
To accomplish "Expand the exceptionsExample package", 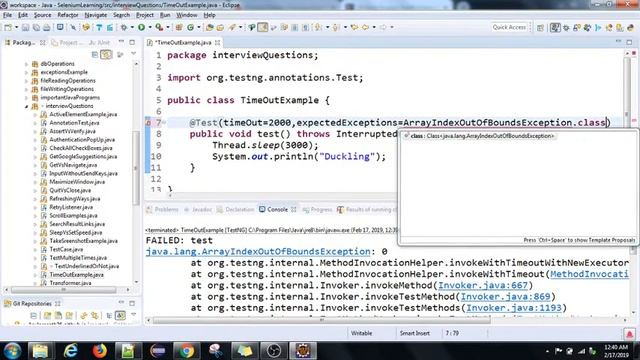I will point(27,72).
